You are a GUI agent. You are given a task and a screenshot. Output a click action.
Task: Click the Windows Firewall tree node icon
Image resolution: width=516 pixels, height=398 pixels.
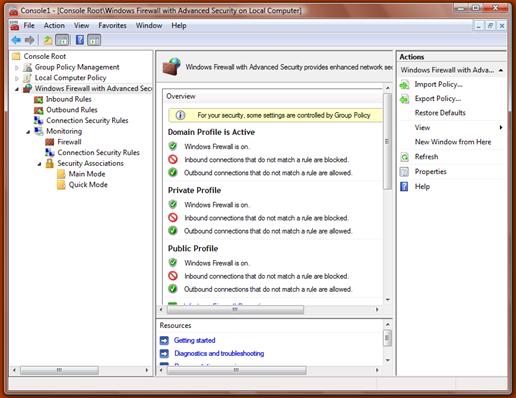click(x=27, y=88)
